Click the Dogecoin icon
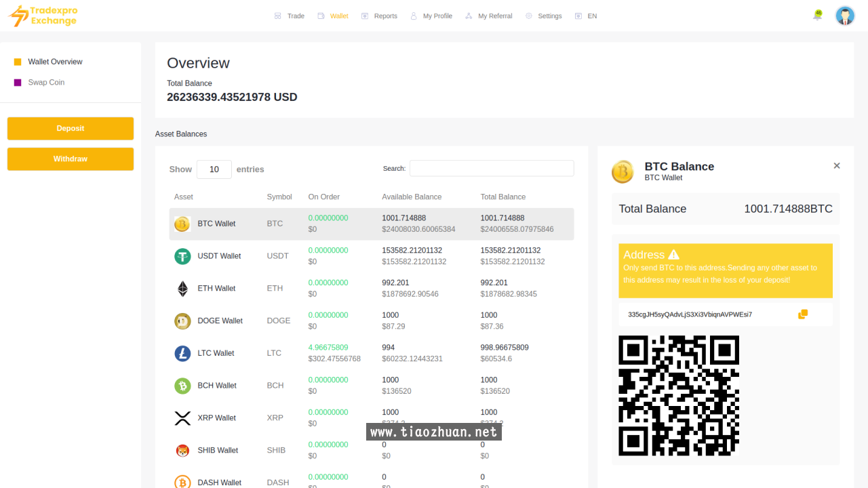The height and width of the screenshot is (488, 868). point(182,321)
